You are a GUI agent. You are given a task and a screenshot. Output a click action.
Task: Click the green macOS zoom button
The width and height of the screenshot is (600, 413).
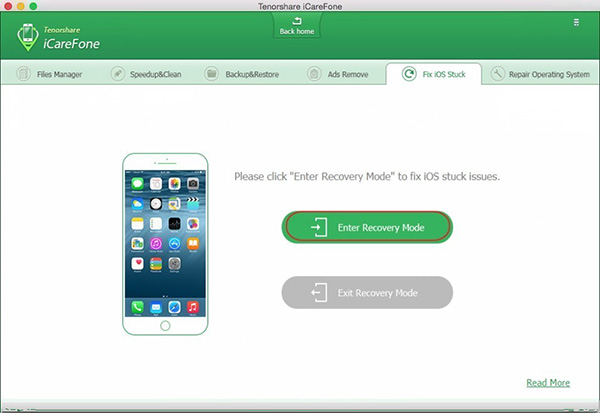coord(33,6)
